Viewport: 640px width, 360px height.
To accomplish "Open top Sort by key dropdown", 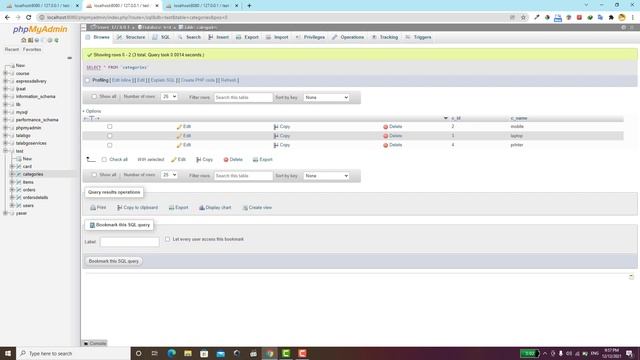I will point(326,98).
